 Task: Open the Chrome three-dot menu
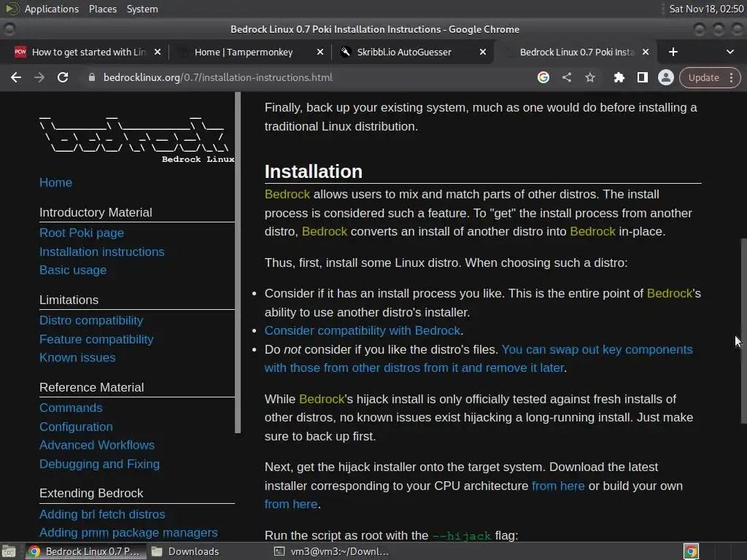point(731,77)
